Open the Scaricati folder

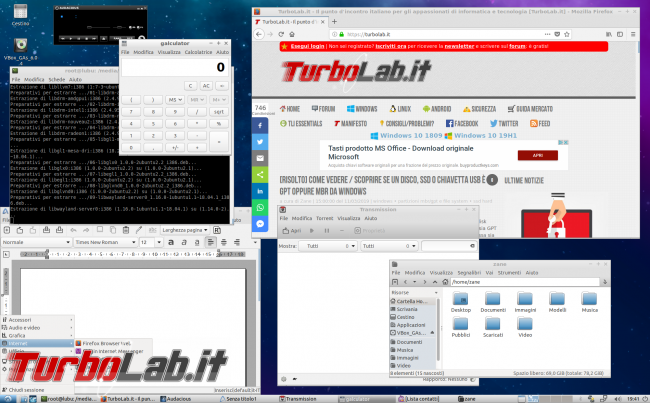tap(492, 327)
